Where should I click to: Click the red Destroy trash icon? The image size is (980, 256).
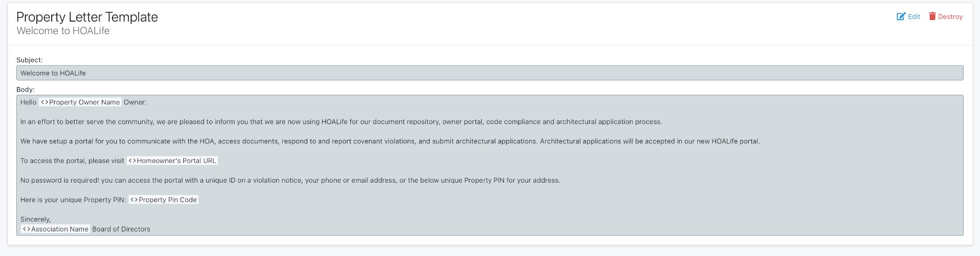932,16
